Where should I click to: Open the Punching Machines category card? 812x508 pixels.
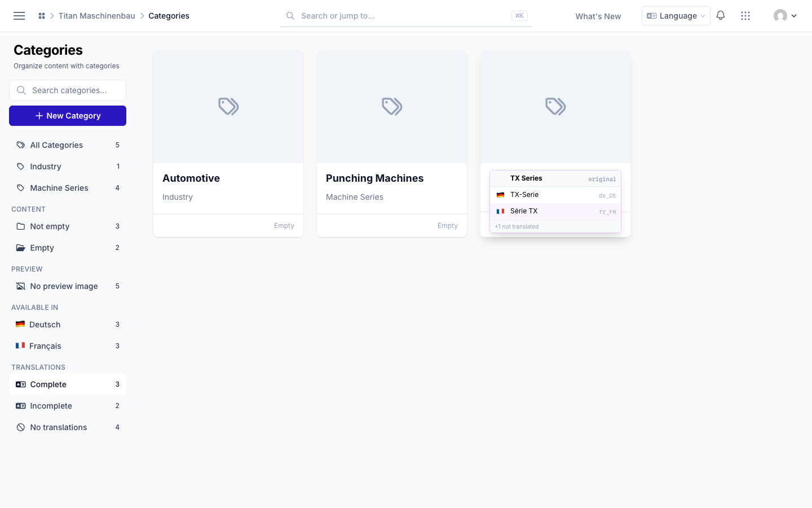pos(392,144)
